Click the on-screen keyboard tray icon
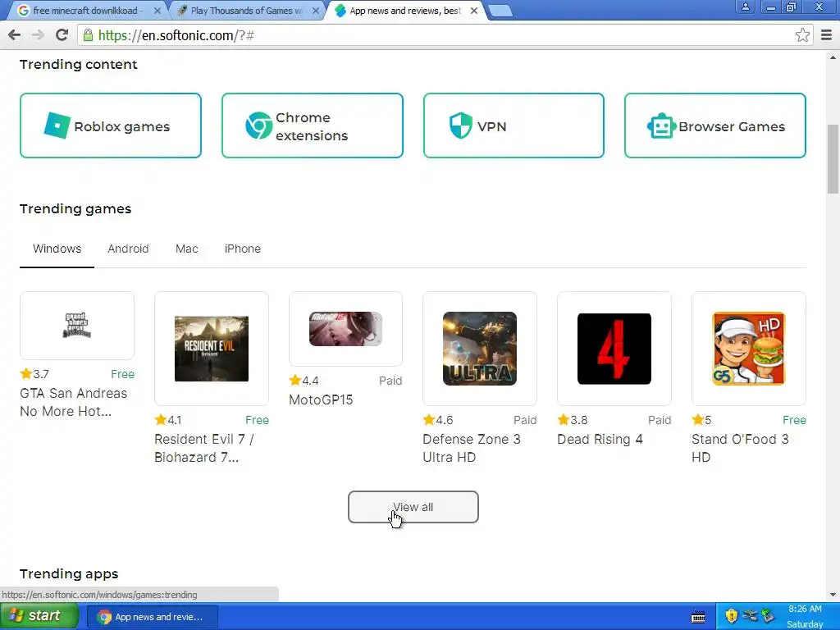This screenshot has height=630, width=840. (x=698, y=617)
